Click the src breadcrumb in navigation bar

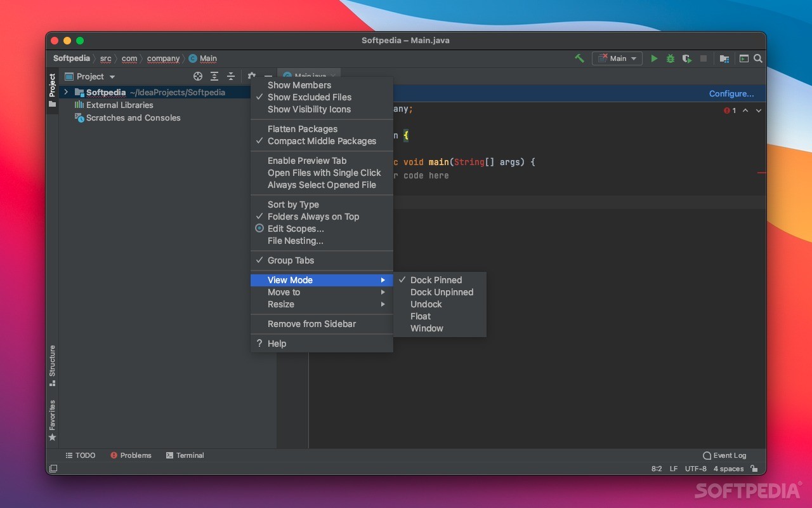click(106, 58)
